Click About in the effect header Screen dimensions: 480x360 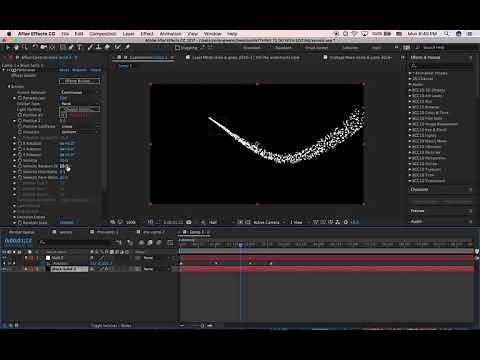point(95,70)
